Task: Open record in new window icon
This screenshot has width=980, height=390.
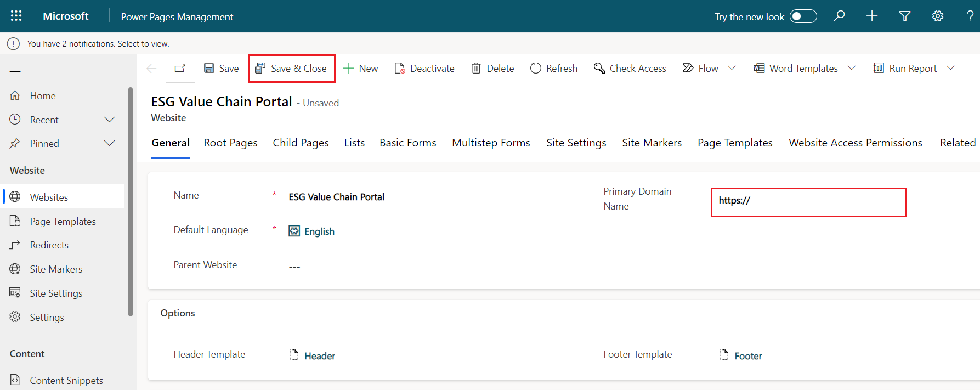Action: coord(180,69)
